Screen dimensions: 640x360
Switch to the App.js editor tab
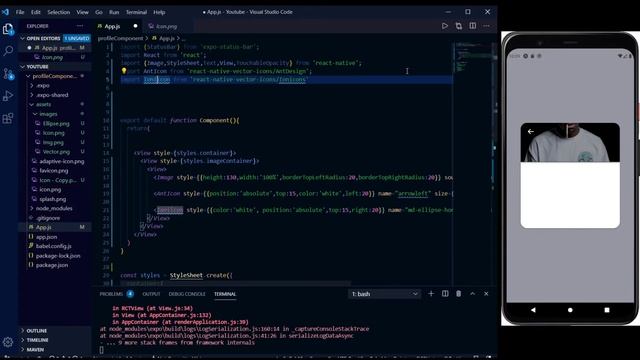[x=118, y=26]
